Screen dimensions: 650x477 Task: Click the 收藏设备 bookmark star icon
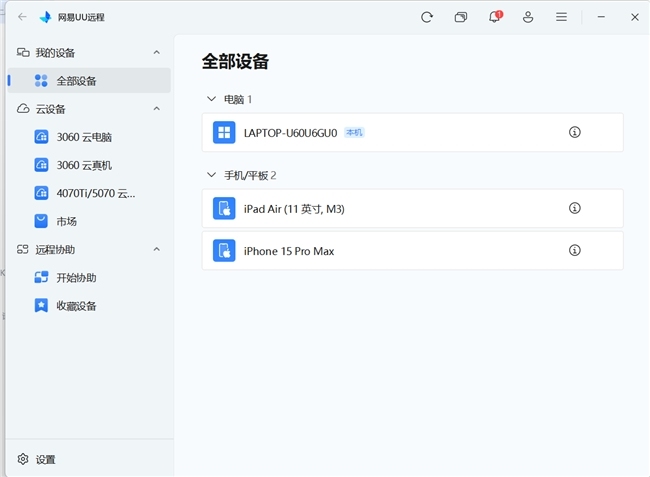tap(41, 305)
